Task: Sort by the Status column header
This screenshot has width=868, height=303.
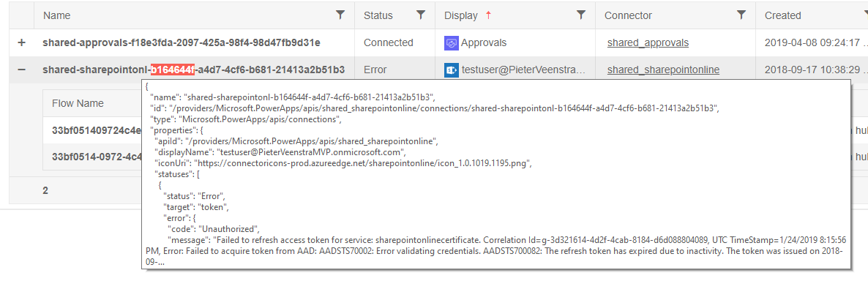Action: coord(378,15)
